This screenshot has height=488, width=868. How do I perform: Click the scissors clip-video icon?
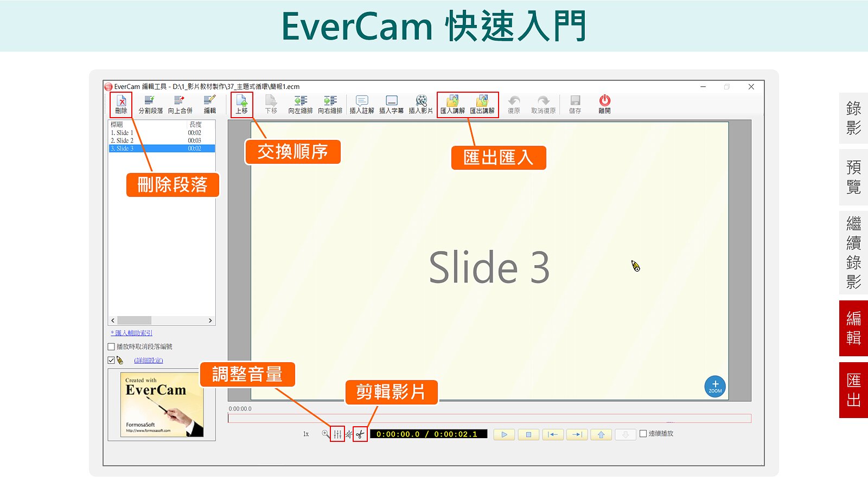(x=360, y=434)
